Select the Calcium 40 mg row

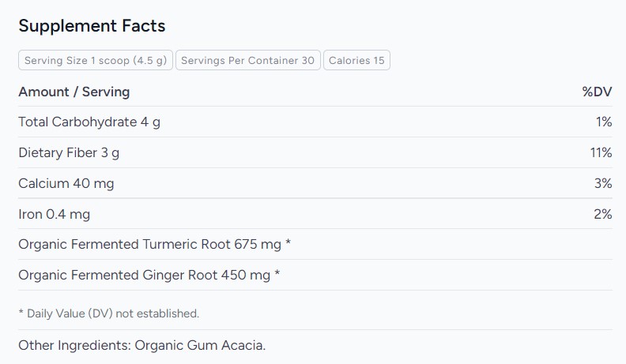tap(315, 183)
